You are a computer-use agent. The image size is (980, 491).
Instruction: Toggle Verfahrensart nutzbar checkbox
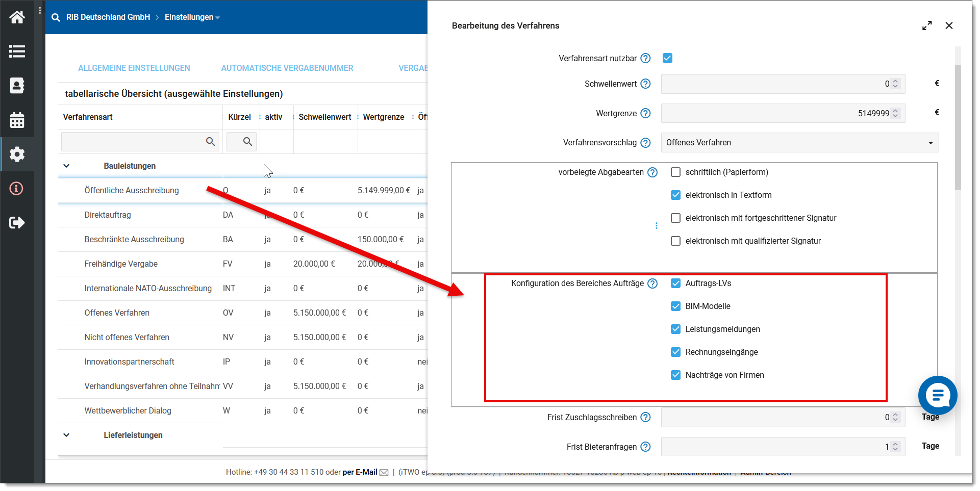667,58
